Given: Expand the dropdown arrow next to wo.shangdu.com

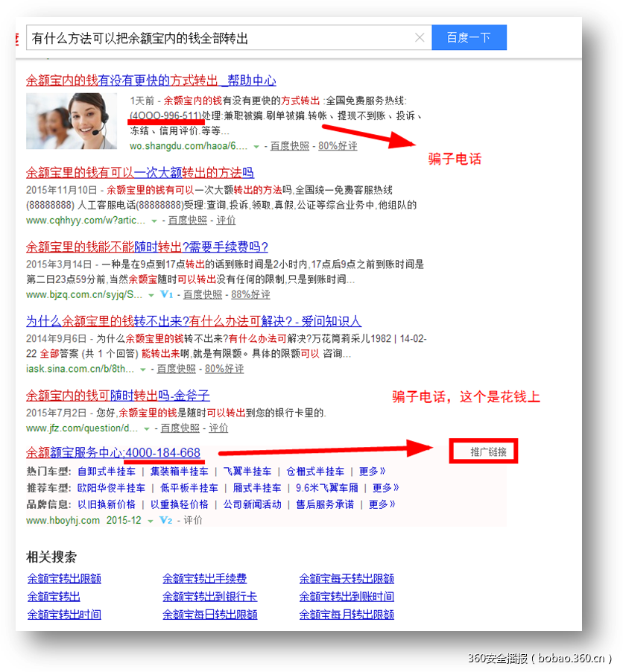Looking at the screenshot, I should (x=256, y=146).
